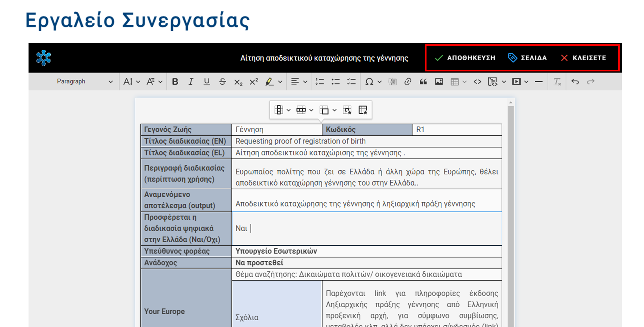Click the 'Υπεύθυνος φορέας' label cell

click(186, 251)
